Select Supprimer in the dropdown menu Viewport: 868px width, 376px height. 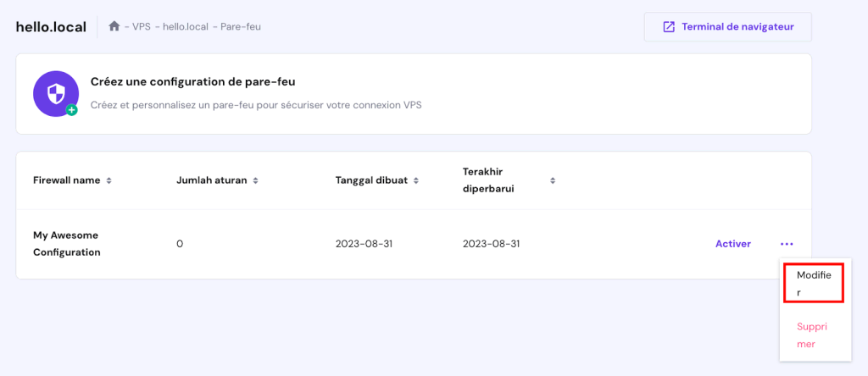[x=811, y=335]
